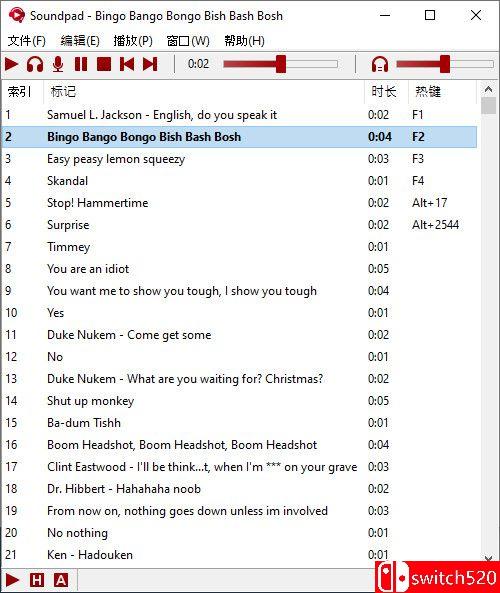Click the F1 hotkey cell
Image resolution: width=500 pixels, height=593 pixels.
(x=418, y=115)
